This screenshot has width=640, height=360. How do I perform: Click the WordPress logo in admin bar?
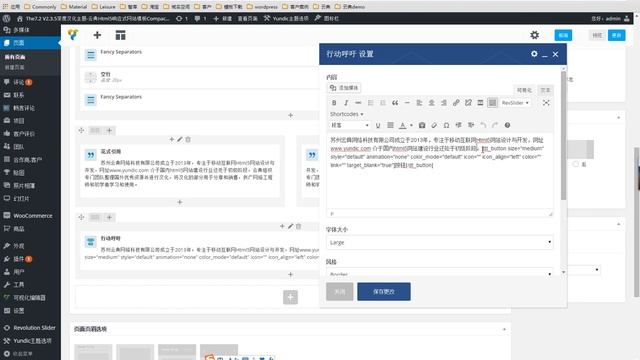[7, 18]
